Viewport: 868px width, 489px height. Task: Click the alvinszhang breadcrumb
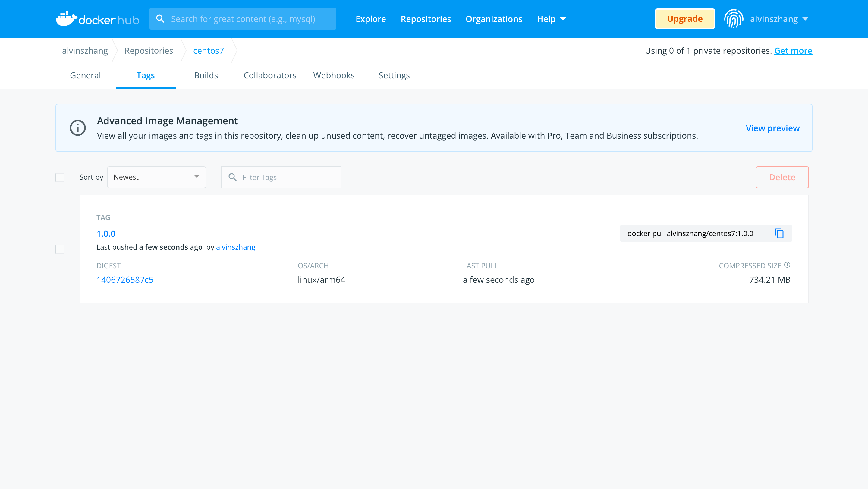85,51
